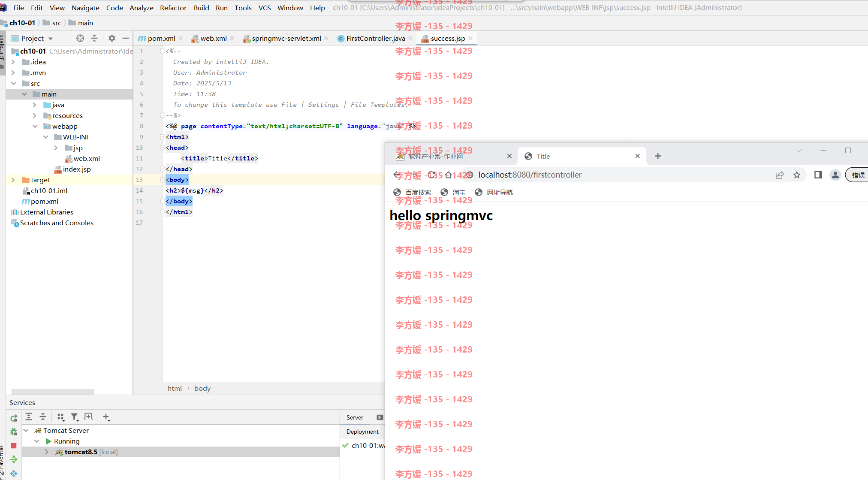The image size is (868, 480).
Task: Expand the .mvn folder
Action: pos(13,72)
